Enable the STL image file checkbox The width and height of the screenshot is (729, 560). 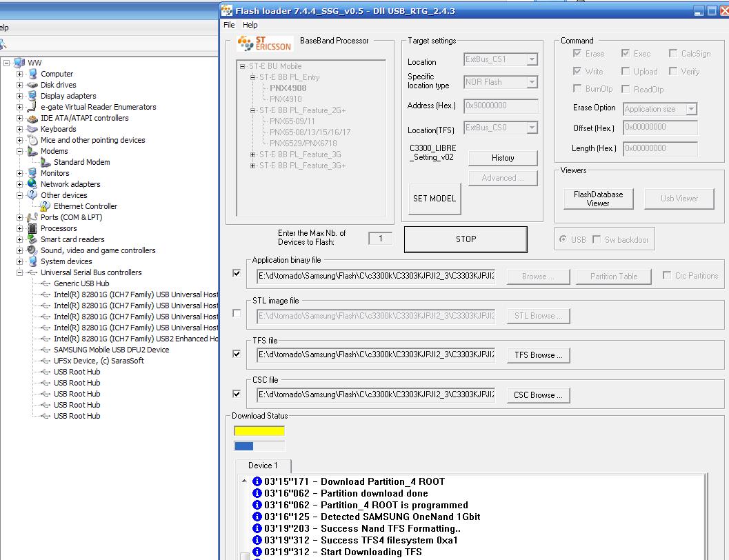(237, 314)
